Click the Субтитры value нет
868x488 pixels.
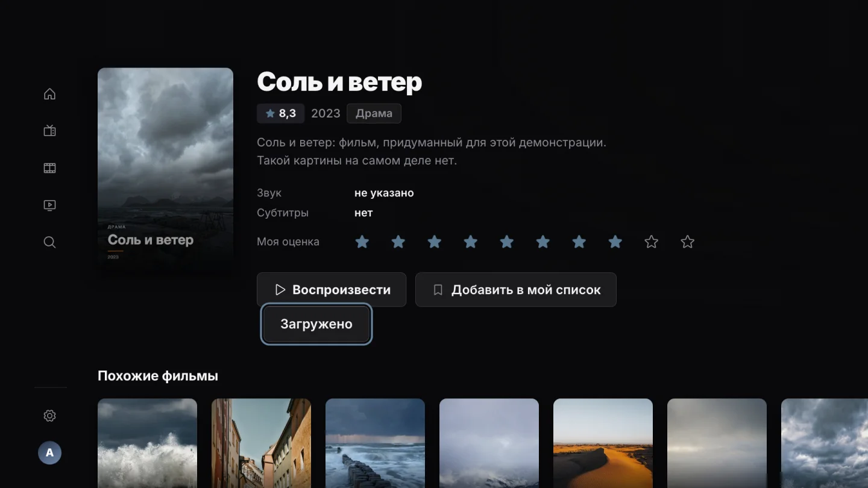363,213
